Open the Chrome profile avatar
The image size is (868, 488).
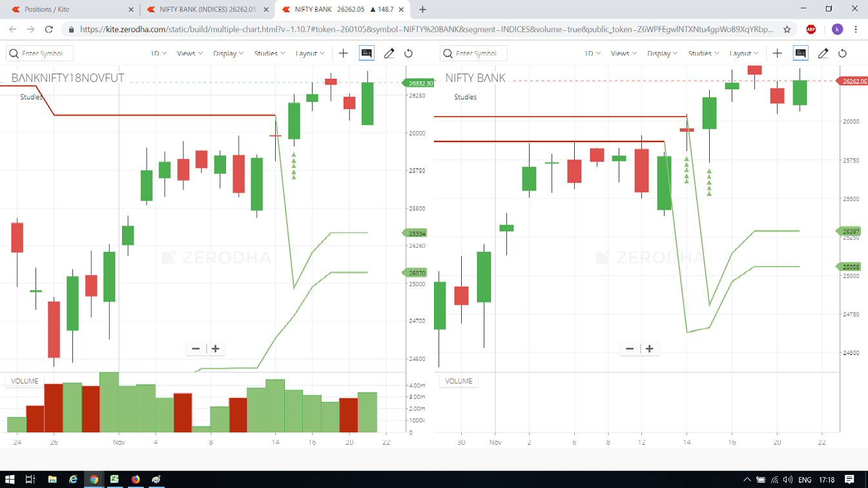tap(837, 29)
